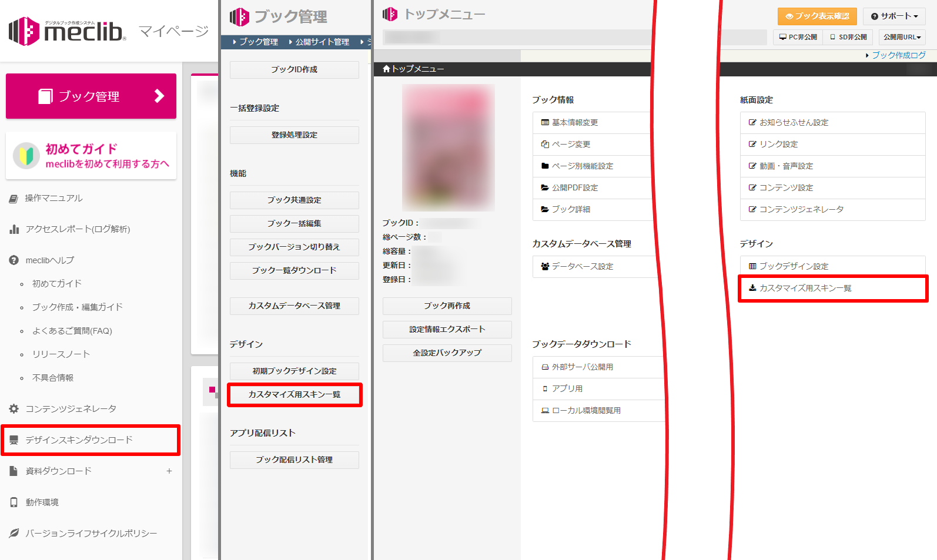937x560 pixels.
Task: Expand 資料ダウンロード with the plus sign
Action: [x=169, y=471]
